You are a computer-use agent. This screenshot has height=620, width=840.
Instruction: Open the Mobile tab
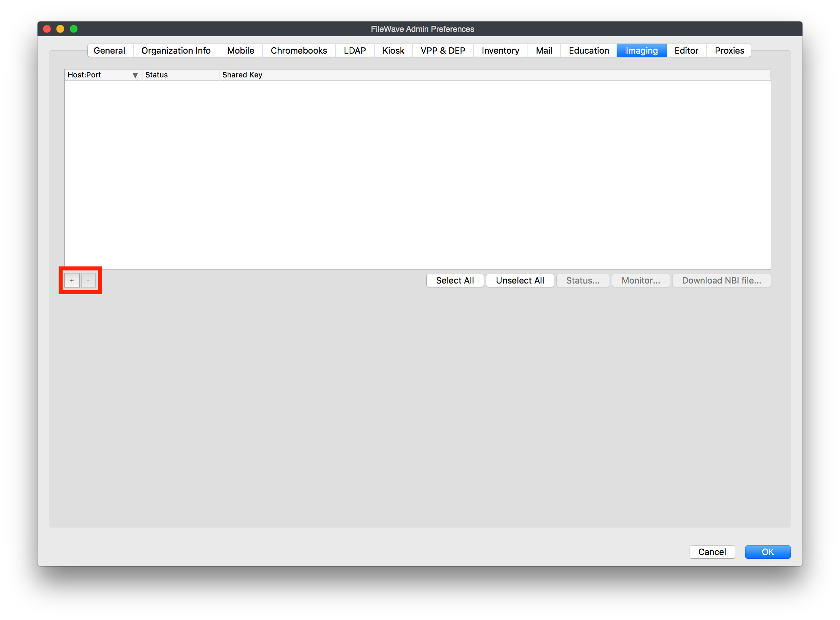click(x=241, y=51)
